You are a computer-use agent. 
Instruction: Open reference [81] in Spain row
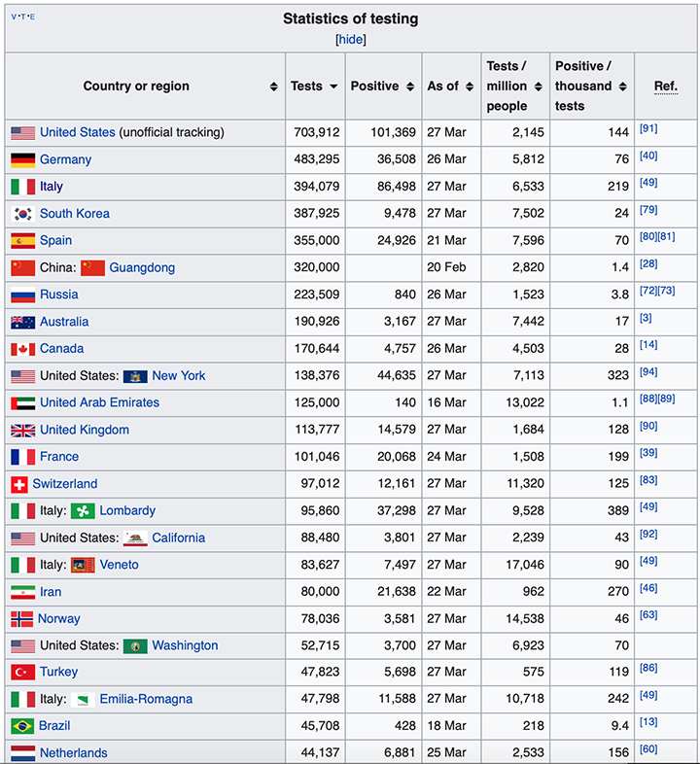666,237
